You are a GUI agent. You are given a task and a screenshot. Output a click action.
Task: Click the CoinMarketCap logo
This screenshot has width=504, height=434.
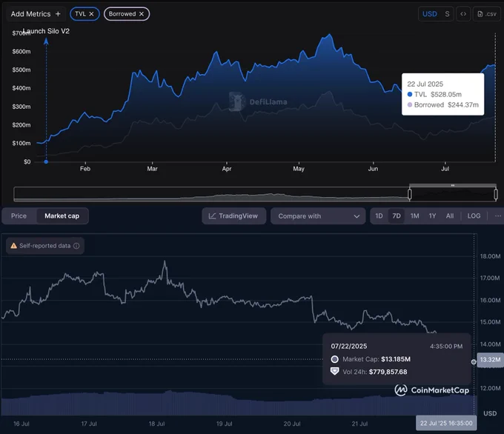[431, 390]
